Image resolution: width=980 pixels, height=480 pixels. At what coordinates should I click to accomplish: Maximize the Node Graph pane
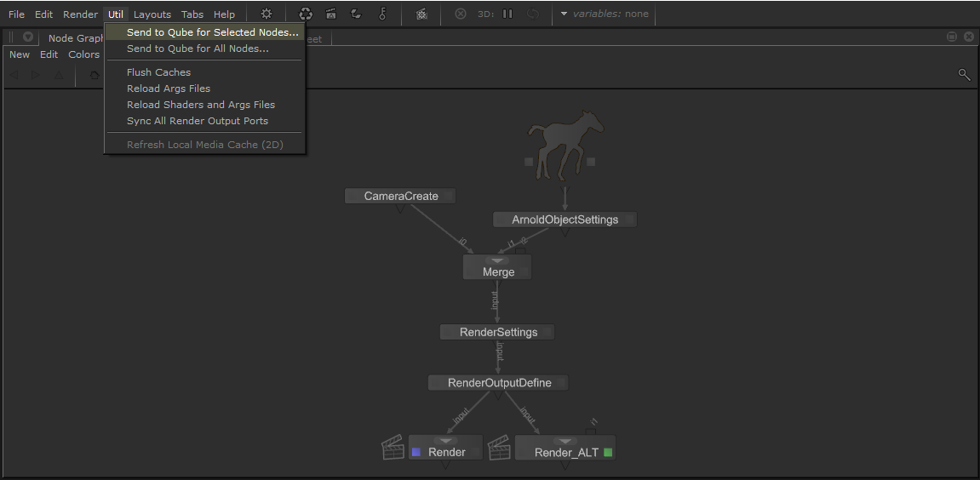(952, 37)
